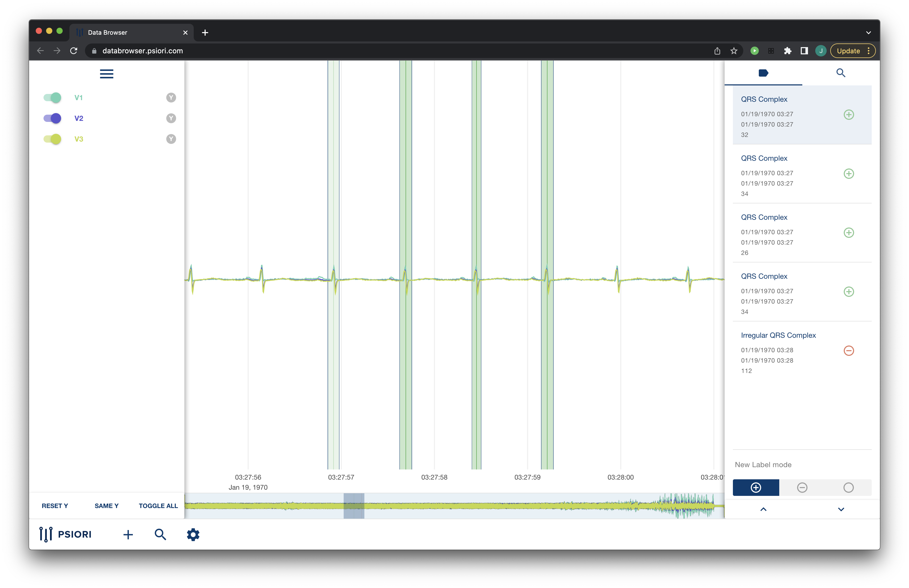The width and height of the screenshot is (909, 588).
Task: Click the browser back arrow
Action: click(40, 51)
